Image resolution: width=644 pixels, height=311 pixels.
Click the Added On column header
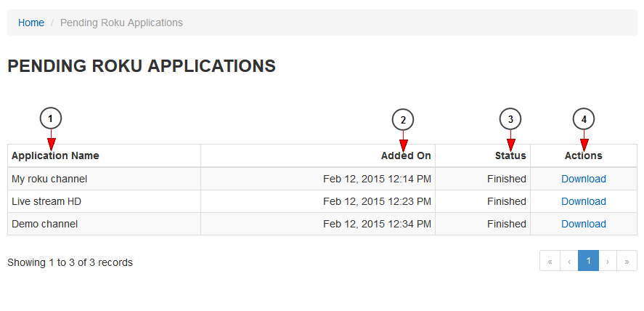[406, 155]
